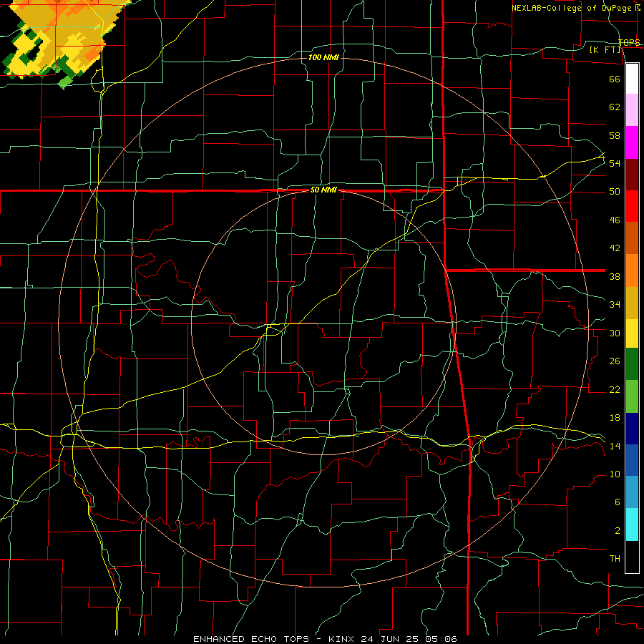This screenshot has height=644, width=644.
Task: Click the '14' legend value
Action: (x=615, y=446)
